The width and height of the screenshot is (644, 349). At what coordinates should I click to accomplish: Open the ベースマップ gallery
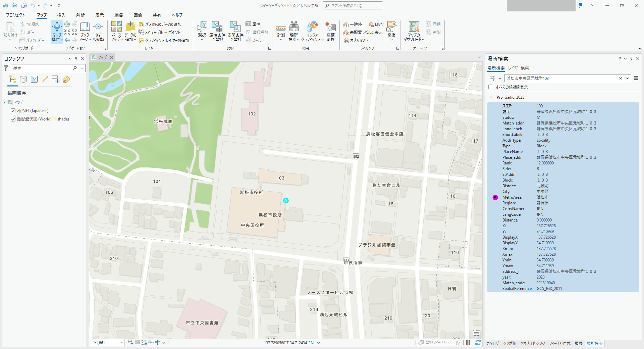coord(116,32)
